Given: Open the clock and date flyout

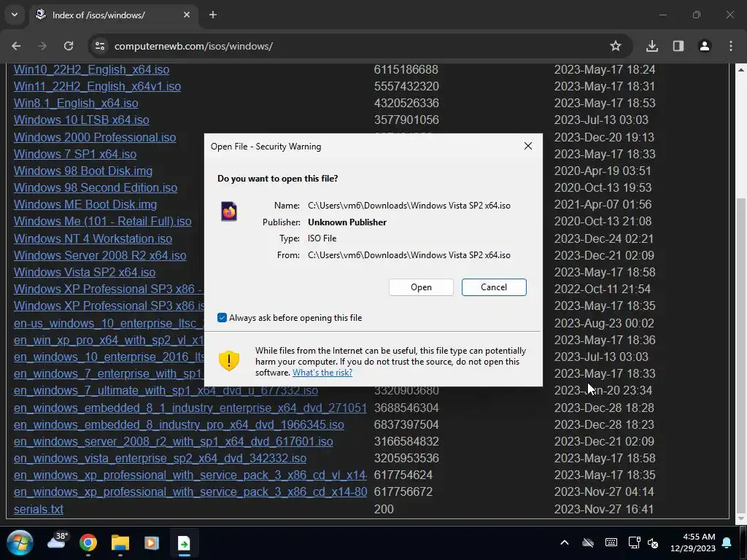Looking at the screenshot, I should pyautogui.click(x=693, y=542).
